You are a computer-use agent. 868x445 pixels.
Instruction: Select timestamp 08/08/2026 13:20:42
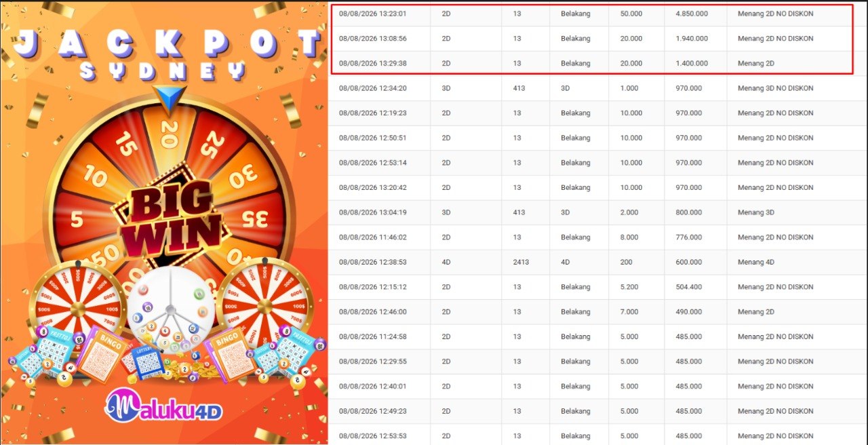(372, 187)
